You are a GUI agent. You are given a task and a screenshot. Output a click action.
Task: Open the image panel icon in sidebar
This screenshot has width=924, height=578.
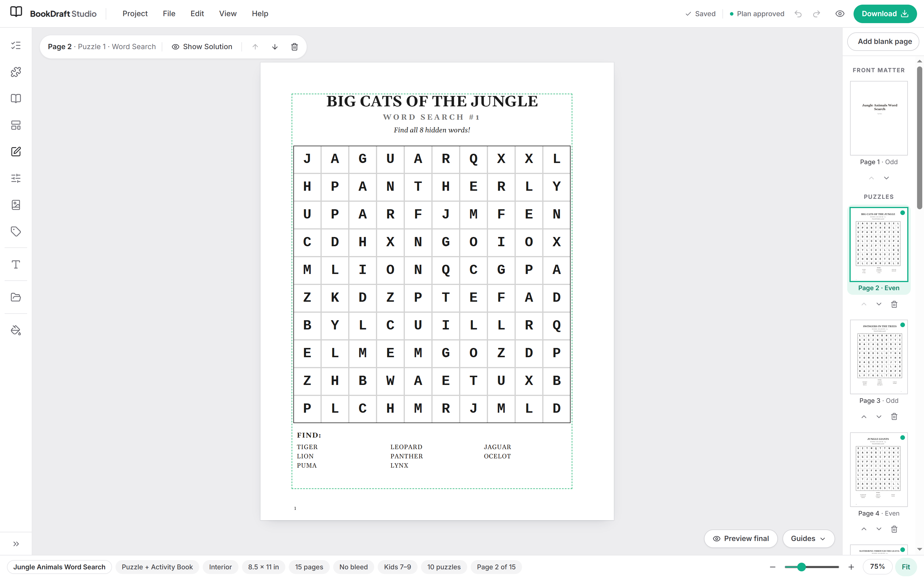(16, 205)
